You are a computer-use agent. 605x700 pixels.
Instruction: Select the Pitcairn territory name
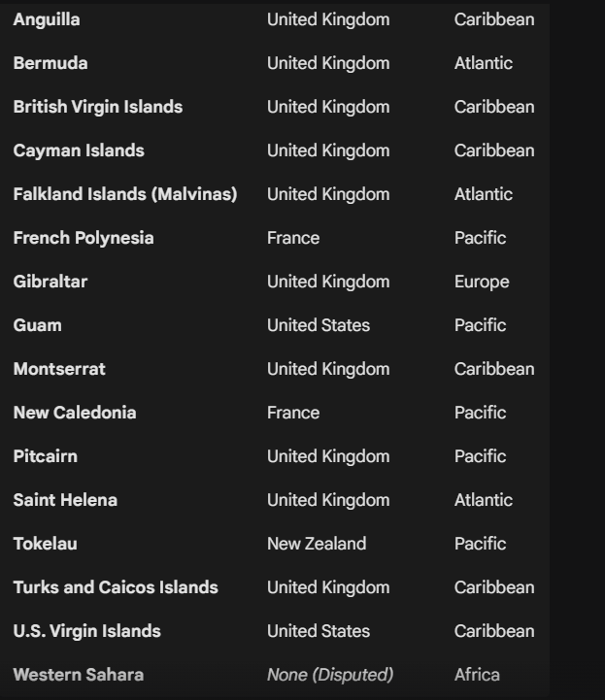pyautogui.click(x=46, y=456)
